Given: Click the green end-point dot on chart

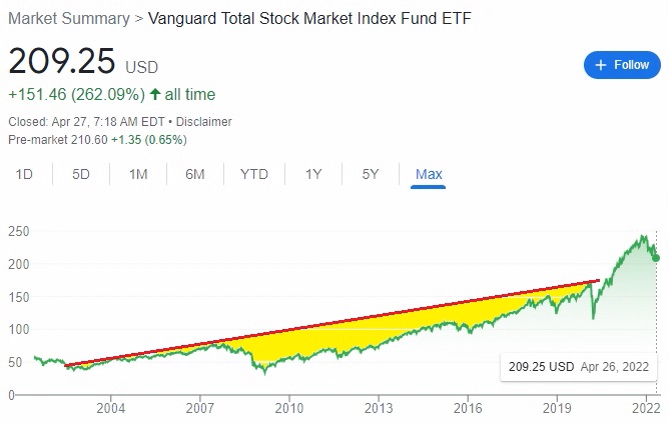Looking at the screenshot, I should 656,258.
